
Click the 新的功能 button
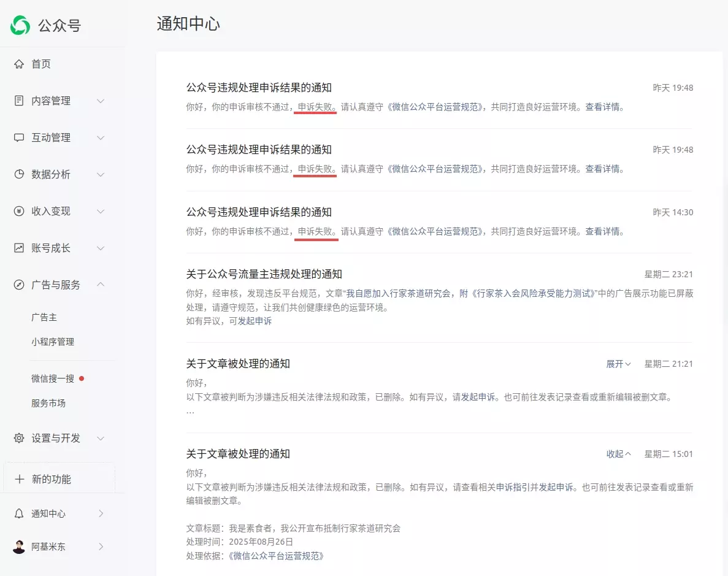pyautogui.click(x=59, y=479)
